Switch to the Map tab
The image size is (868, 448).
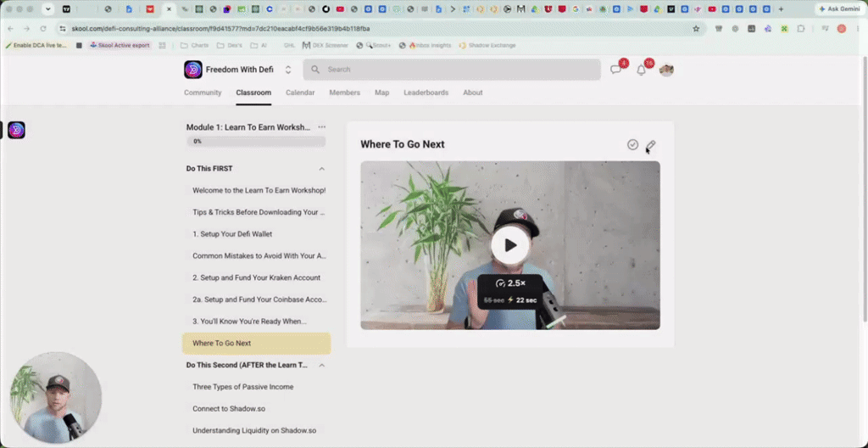coord(382,92)
